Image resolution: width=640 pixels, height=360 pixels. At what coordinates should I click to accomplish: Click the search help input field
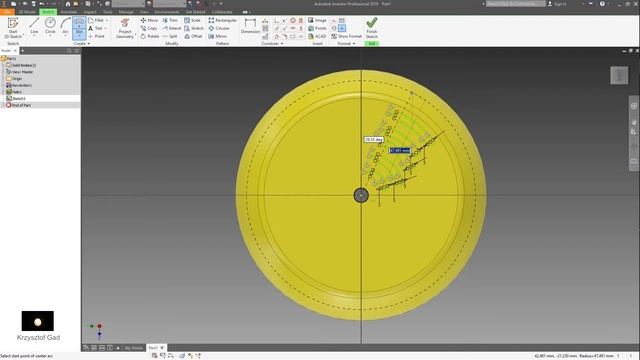point(515,4)
